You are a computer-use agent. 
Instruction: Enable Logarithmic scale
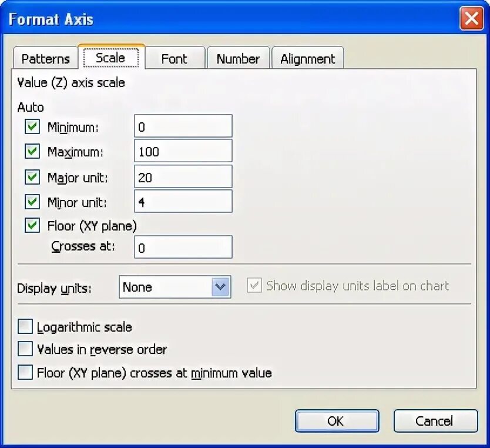pyautogui.click(x=25, y=327)
